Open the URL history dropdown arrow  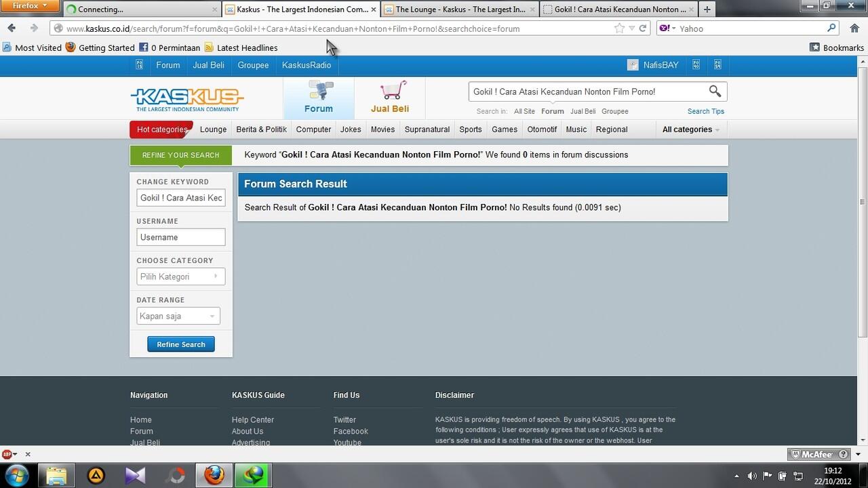tap(632, 28)
